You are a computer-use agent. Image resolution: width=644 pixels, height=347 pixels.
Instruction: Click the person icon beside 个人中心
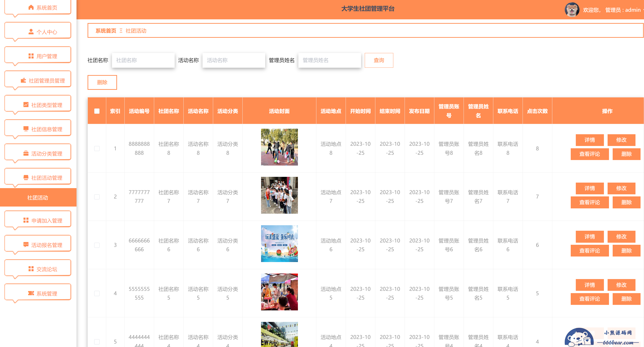31,32
